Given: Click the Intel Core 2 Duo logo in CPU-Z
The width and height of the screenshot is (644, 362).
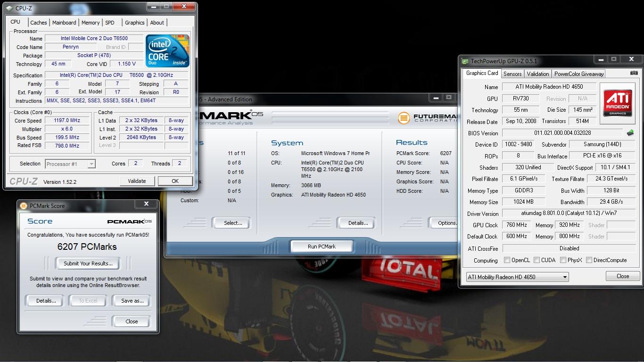Looking at the screenshot, I should (x=167, y=50).
